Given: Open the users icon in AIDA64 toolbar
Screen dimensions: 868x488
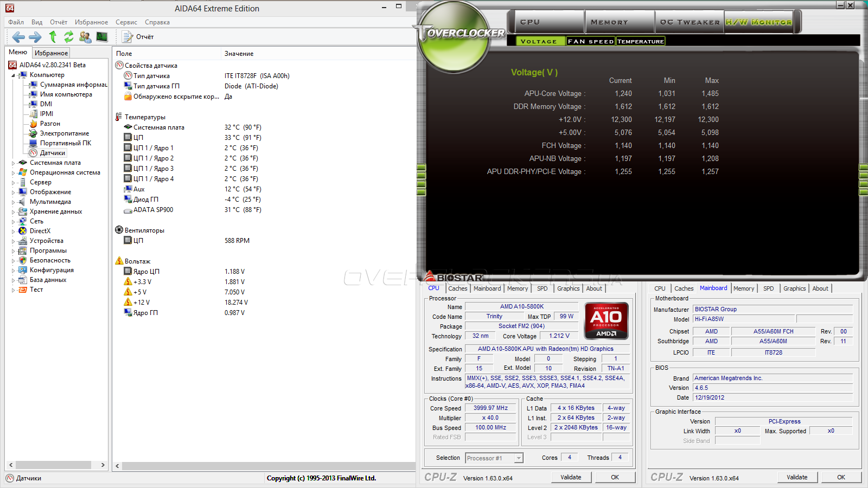Looking at the screenshot, I should 85,37.
